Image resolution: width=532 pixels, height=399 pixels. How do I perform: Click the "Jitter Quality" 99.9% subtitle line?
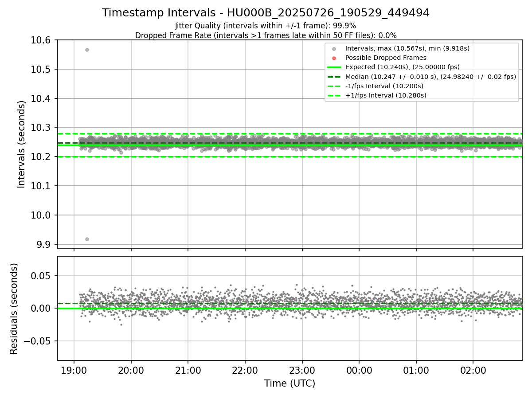coord(266,26)
